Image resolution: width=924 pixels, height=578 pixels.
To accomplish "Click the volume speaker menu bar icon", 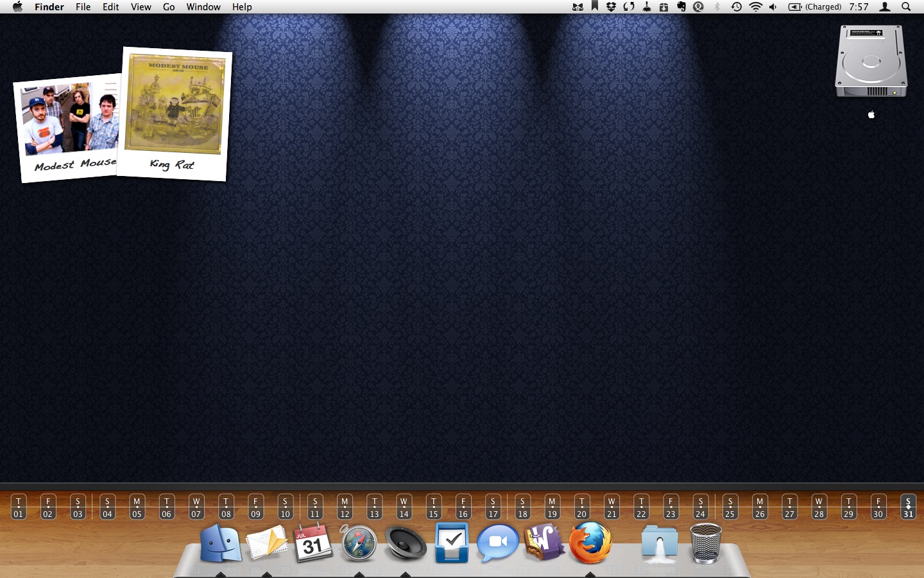I will click(773, 7).
